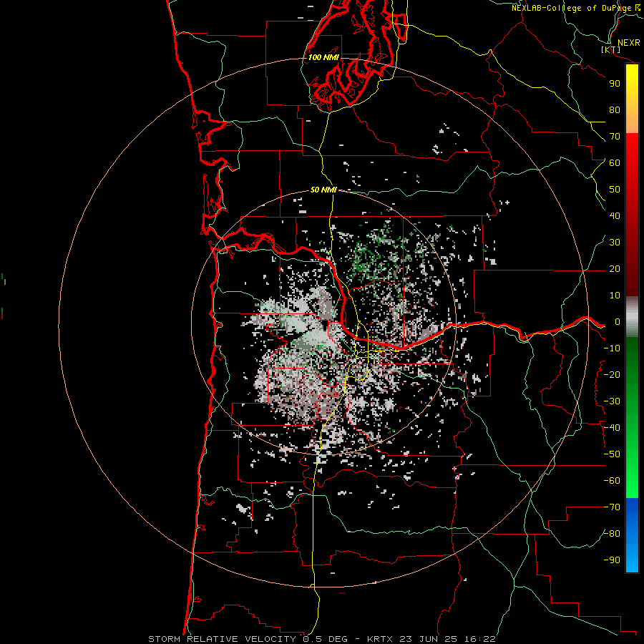Viewport: 644px width, 644px height.
Task: Select the -30 knot scale label
Action: coord(612,401)
